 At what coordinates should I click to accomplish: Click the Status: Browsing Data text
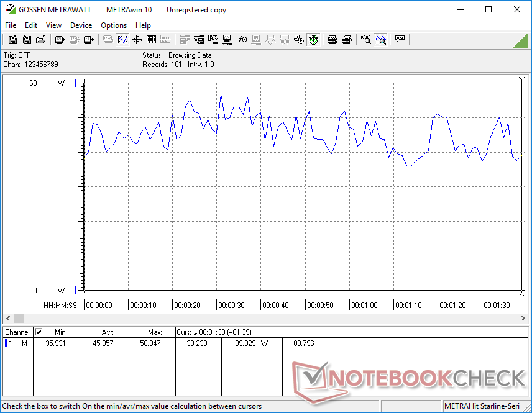177,55
